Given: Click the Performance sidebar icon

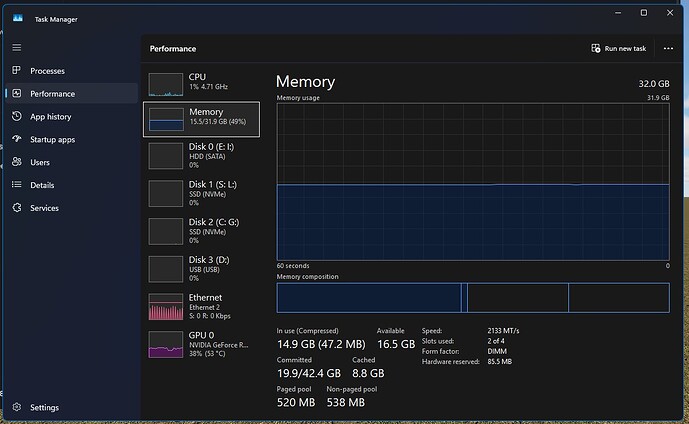Looking at the screenshot, I should 17,93.
